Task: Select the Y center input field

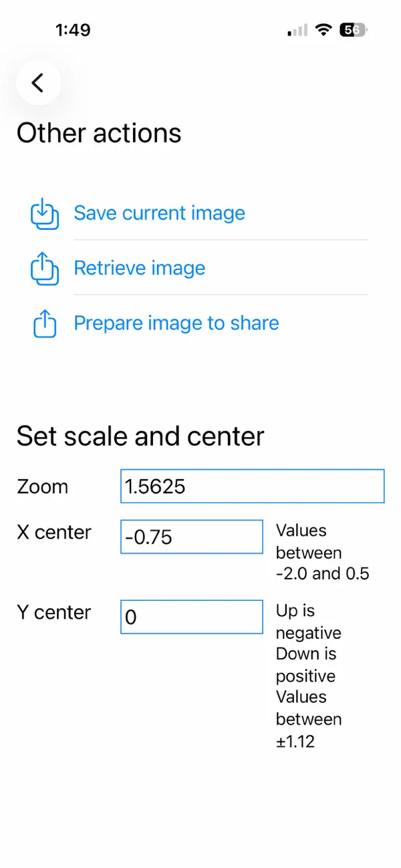Action: (192, 617)
